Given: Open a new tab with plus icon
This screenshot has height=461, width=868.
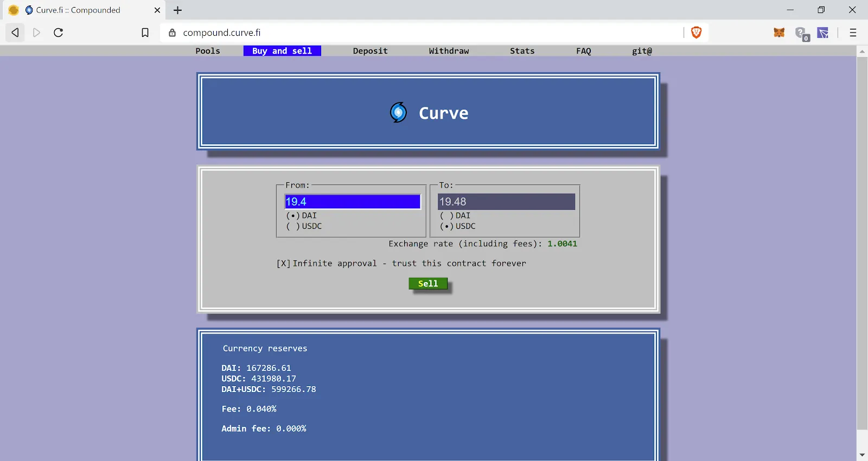Looking at the screenshot, I should tap(177, 10).
